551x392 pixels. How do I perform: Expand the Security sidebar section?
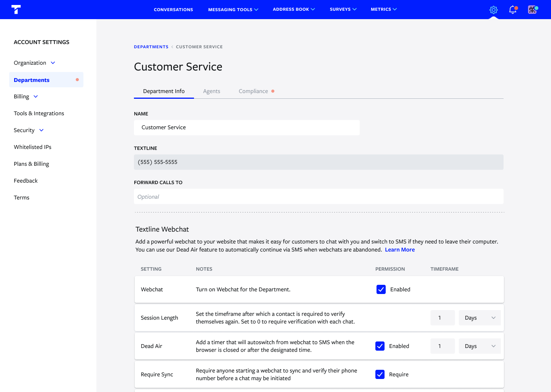[x=29, y=130]
